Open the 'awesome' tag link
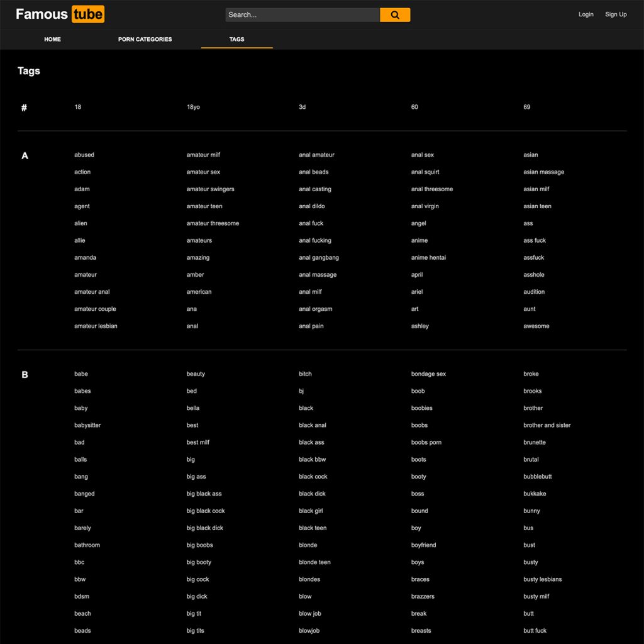This screenshot has width=644, height=644. 536,326
